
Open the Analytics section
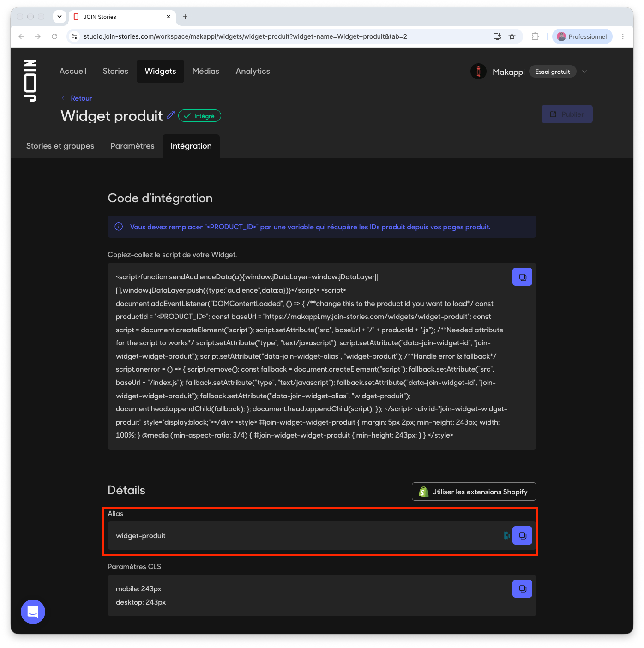253,71
